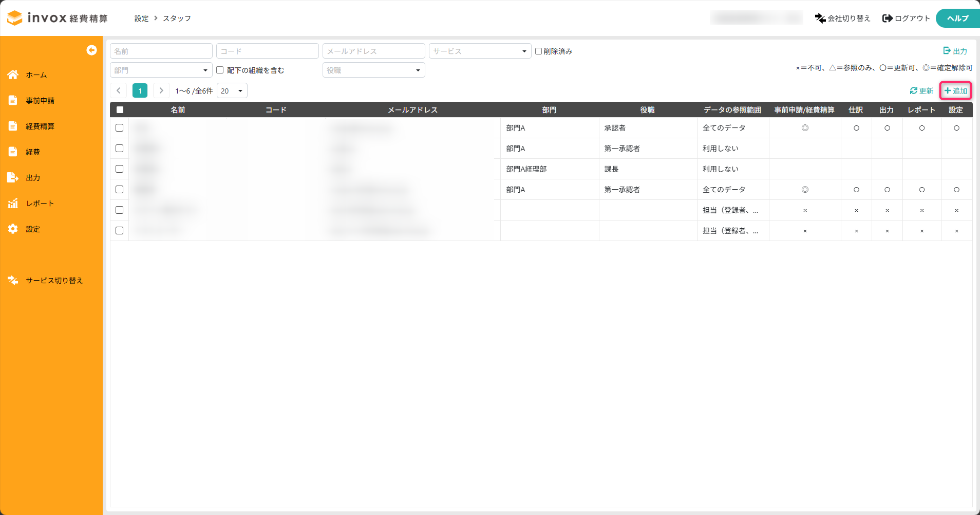The image size is (980, 515).
Task: Click the メールアドレス search field
Action: [x=373, y=51]
